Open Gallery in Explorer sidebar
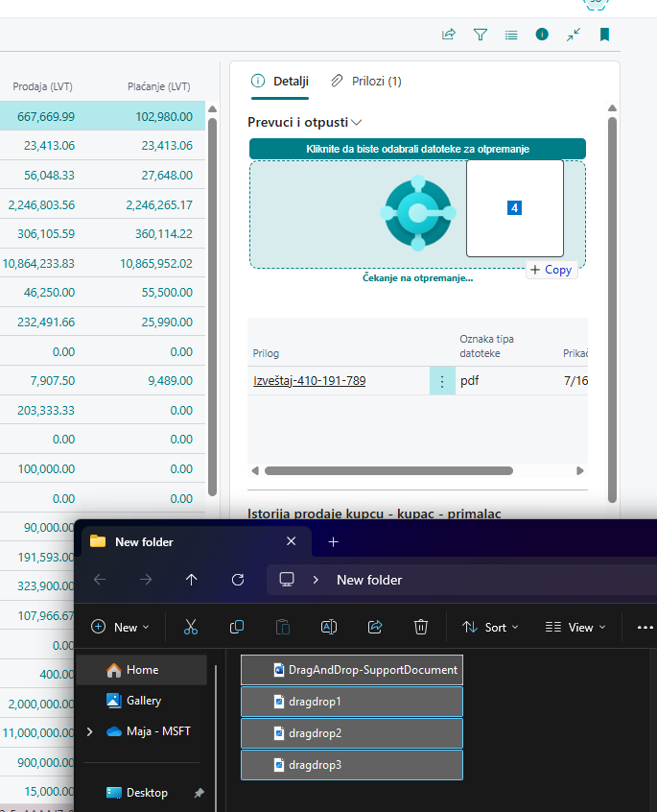The image size is (657, 812). tap(143, 701)
